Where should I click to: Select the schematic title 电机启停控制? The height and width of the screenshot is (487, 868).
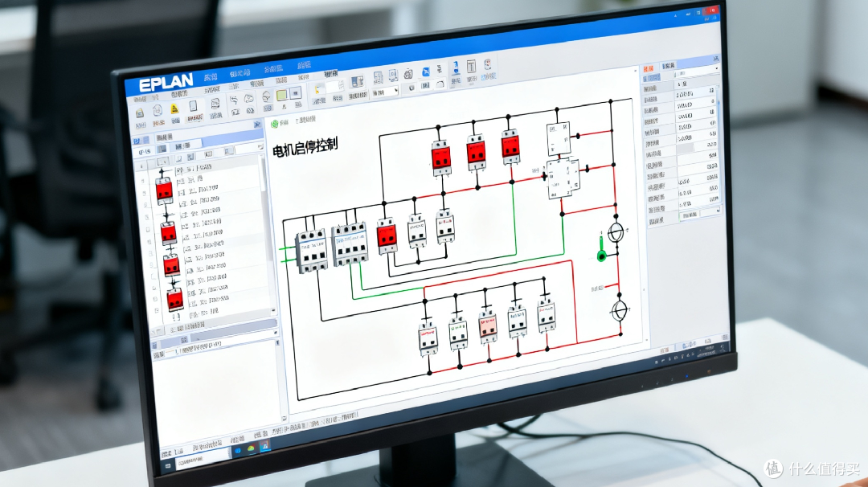point(305,147)
